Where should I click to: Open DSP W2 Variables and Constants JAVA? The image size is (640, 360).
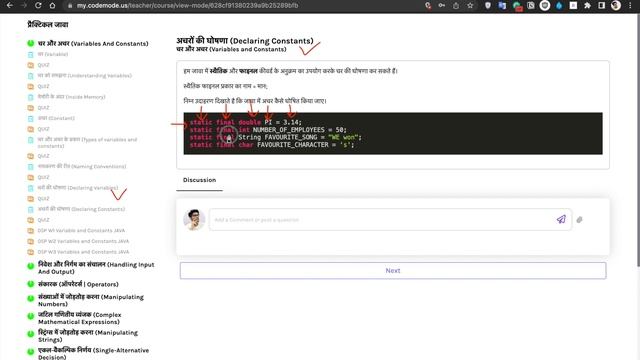coord(83,241)
